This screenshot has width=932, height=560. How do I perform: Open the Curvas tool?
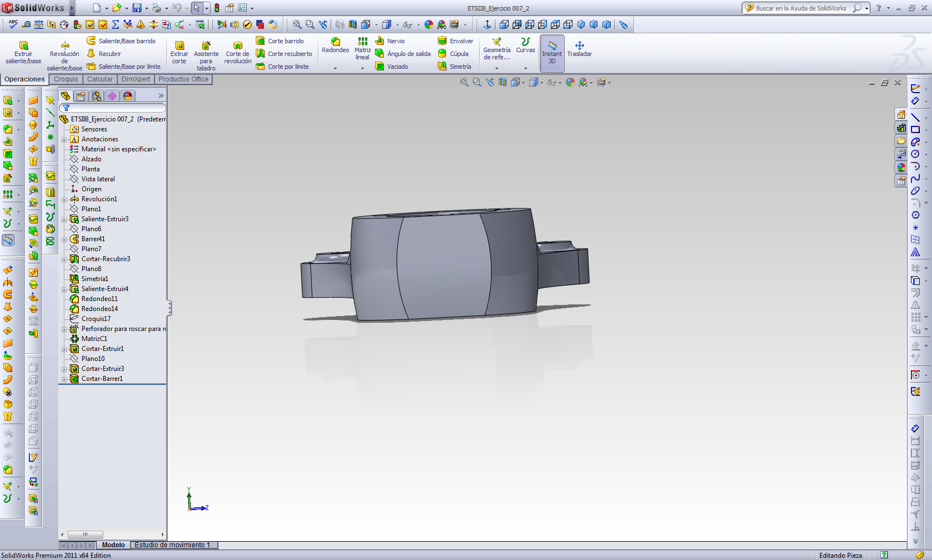click(525, 45)
